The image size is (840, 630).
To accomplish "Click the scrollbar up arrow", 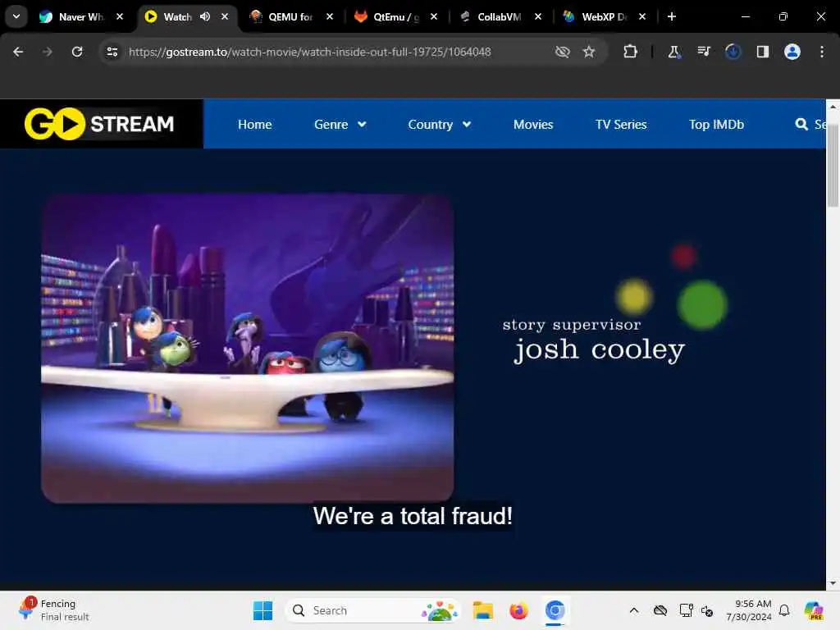I will 833,107.
